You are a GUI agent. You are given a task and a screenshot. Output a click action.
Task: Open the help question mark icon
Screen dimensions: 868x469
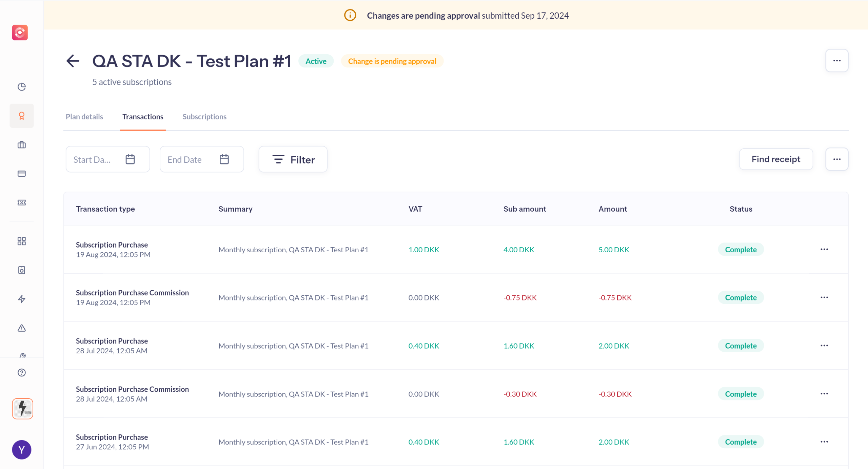click(x=22, y=372)
